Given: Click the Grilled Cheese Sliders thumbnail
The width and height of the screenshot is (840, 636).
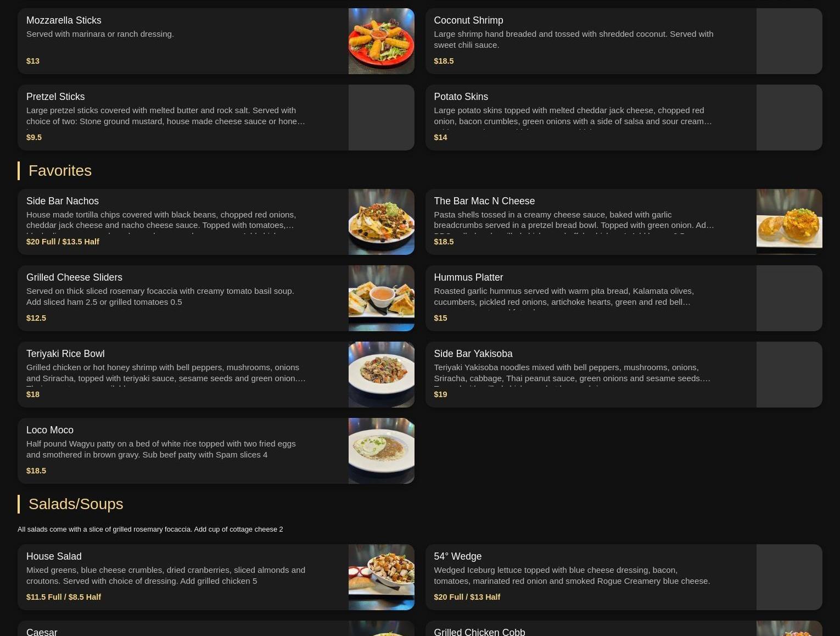Looking at the screenshot, I should (381, 298).
